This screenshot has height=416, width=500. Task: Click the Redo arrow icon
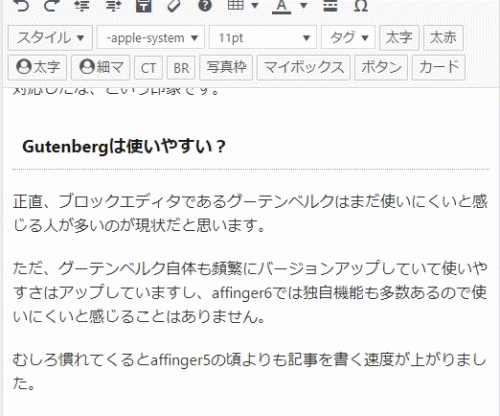[52, 5]
